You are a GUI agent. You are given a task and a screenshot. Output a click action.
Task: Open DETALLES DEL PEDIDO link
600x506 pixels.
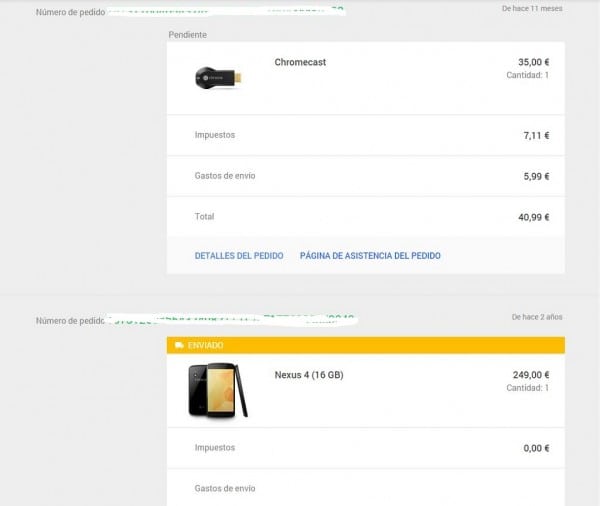pyautogui.click(x=239, y=256)
